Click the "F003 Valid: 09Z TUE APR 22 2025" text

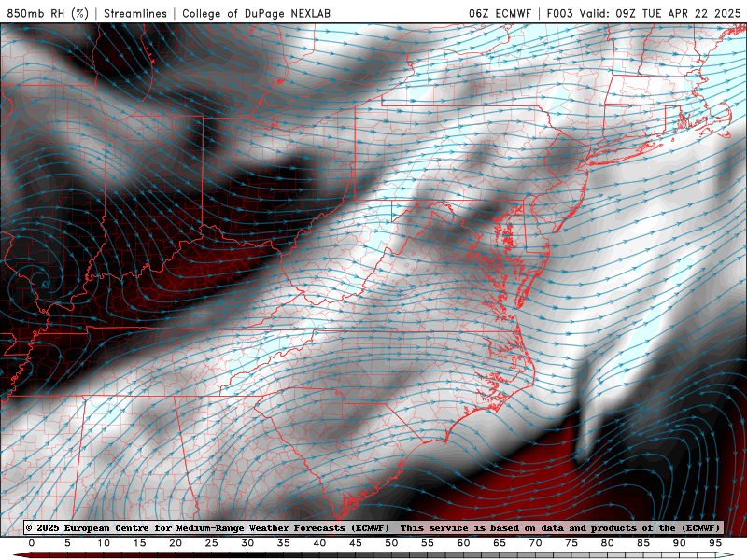point(643,13)
